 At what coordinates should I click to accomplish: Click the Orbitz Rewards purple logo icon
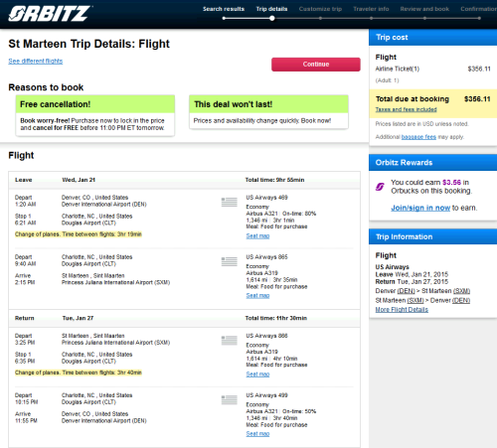point(380,187)
